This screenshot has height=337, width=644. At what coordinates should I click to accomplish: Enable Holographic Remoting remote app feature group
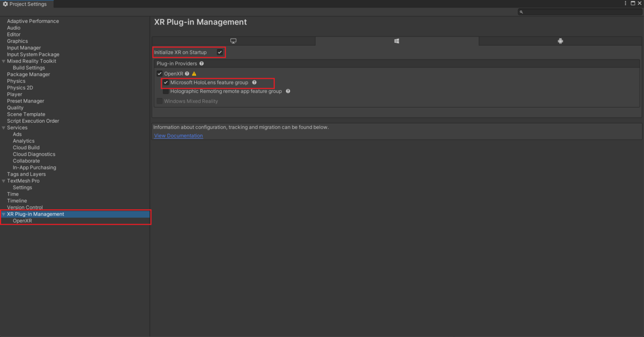pyautogui.click(x=166, y=91)
